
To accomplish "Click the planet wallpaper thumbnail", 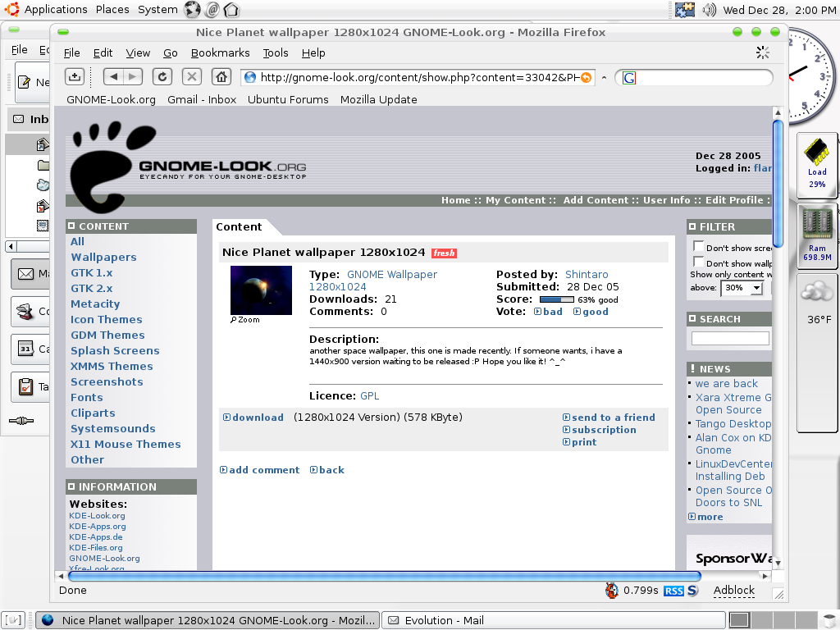I will click(261, 290).
